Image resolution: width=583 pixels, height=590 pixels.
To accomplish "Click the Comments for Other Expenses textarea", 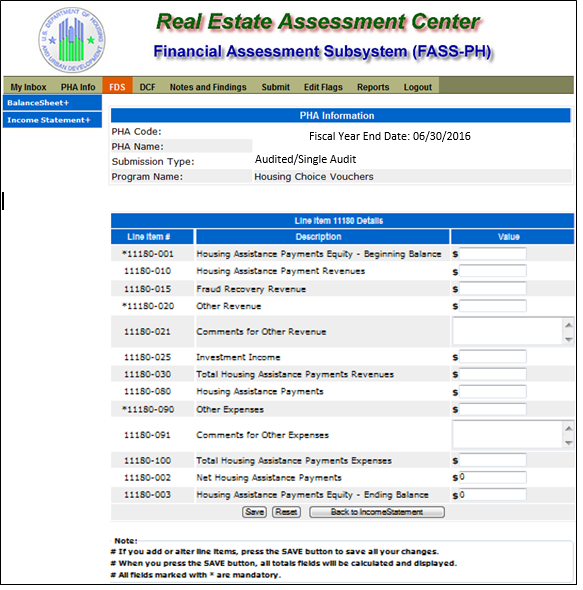I will [x=508, y=435].
